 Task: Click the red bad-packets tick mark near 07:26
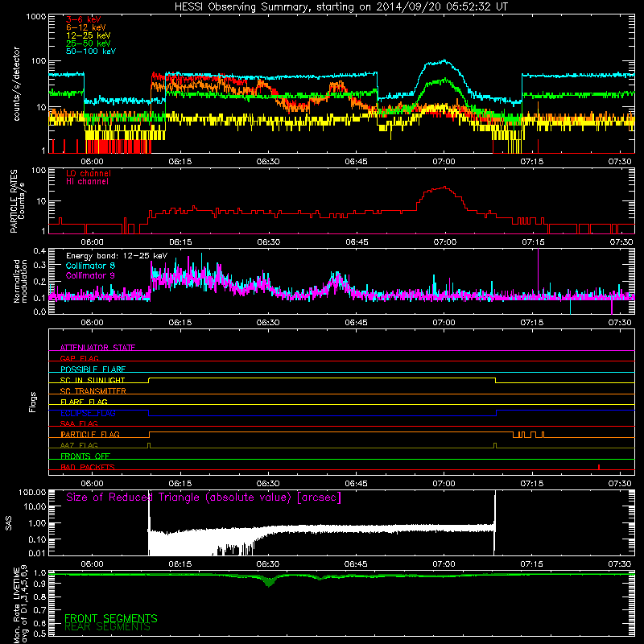tap(599, 467)
